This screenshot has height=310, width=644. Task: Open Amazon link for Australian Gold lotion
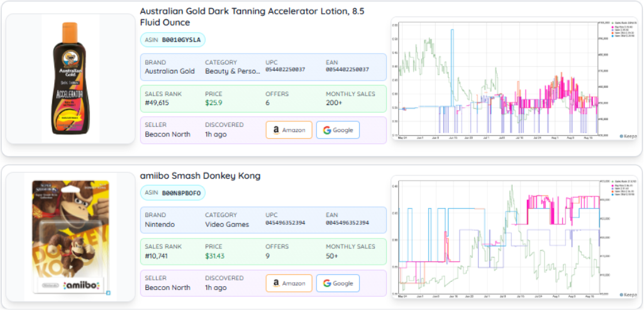pos(289,130)
